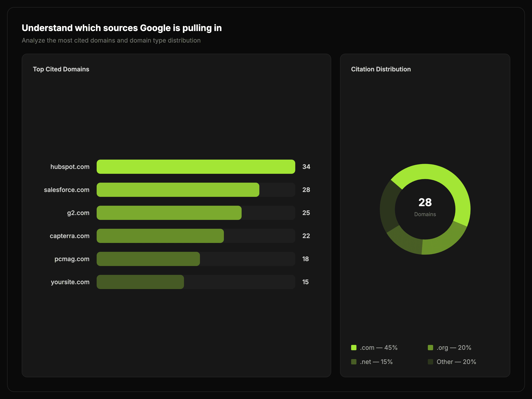This screenshot has height=399, width=532.
Task: Click the hubspot.com value 34
Action: (x=306, y=167)
